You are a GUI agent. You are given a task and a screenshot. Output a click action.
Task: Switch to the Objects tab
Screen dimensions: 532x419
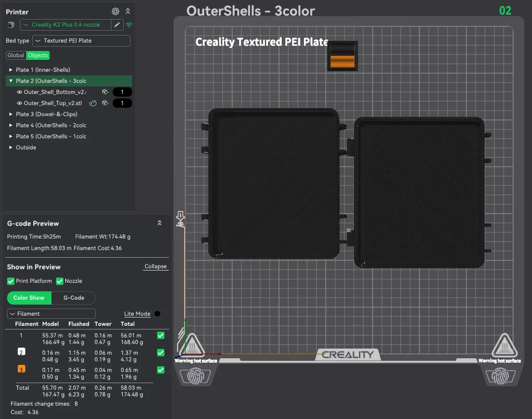click(x=38, y=55)
